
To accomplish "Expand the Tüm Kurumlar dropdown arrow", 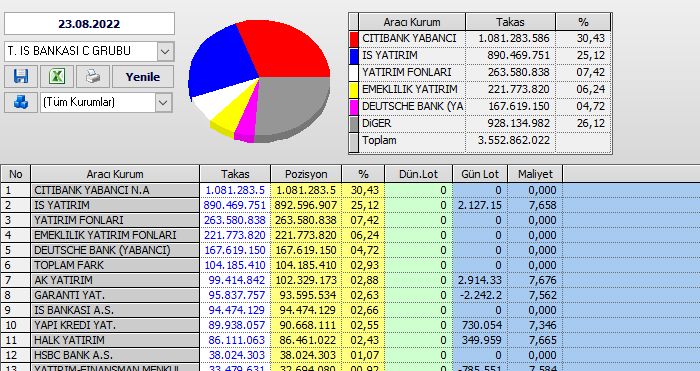I will tap(163, 102).
